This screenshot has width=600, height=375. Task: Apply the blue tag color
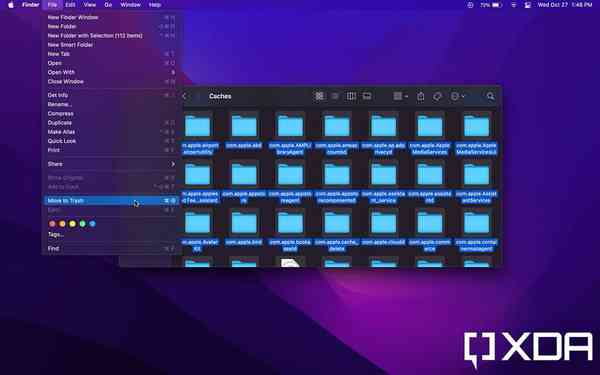(92, 224)
